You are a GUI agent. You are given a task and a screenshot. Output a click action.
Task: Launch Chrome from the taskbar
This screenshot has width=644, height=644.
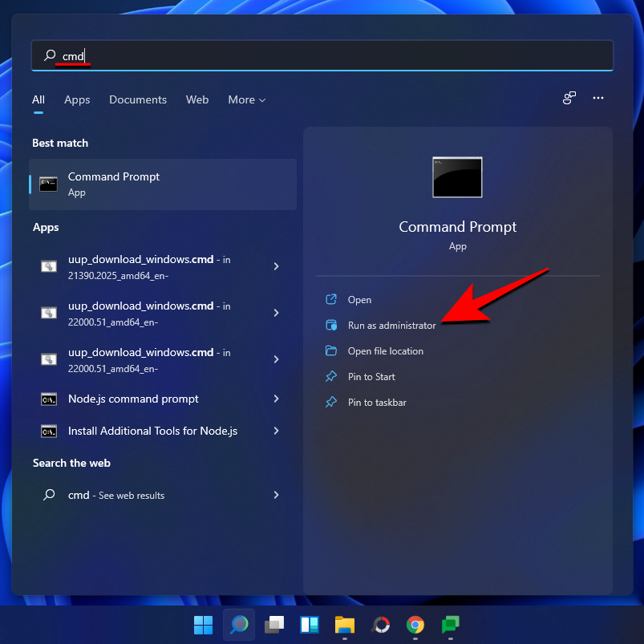click(x=415, y=624)
